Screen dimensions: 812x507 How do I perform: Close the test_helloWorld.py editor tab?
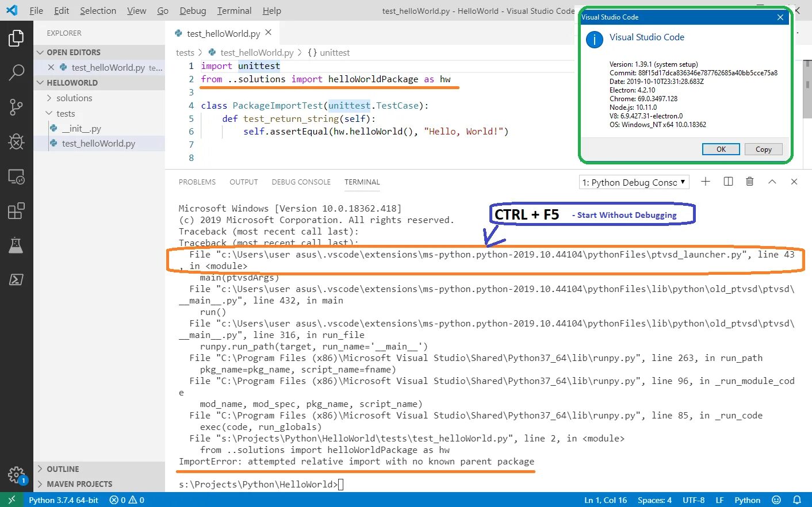(x=269, y=33)
